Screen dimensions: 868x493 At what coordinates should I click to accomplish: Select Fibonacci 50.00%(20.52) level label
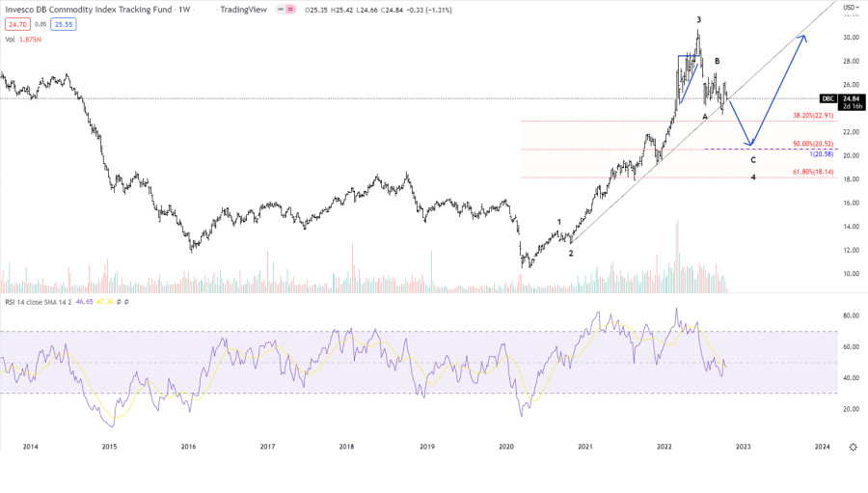[x=813, y=144]
